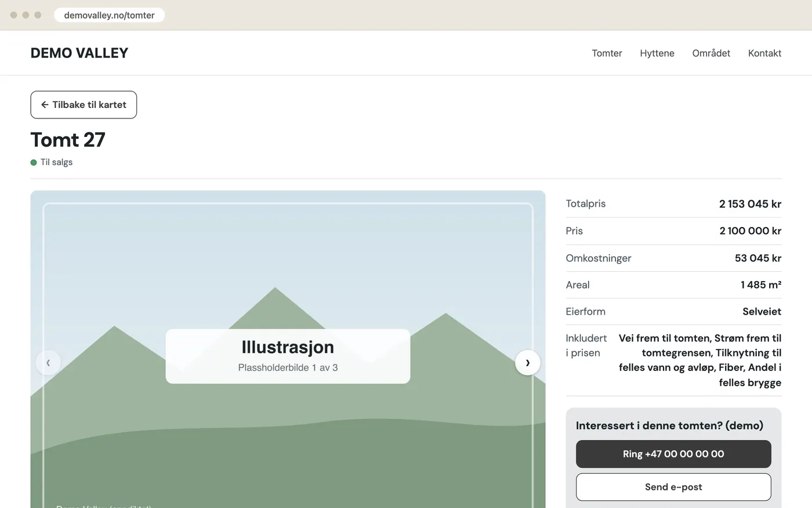
Task: Select the Areal value 1 485 m²
Action: pyautogui.click(x=761, y=285)
